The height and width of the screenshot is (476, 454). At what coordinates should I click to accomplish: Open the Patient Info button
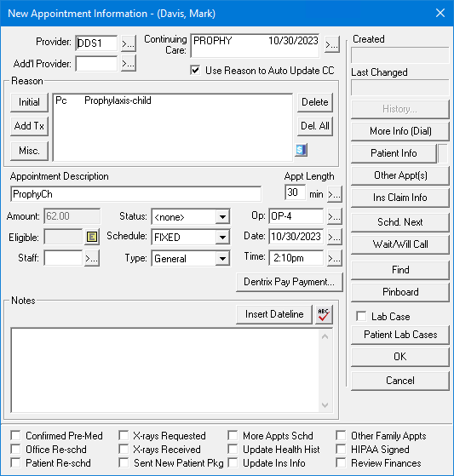click(x=394, y=153)
